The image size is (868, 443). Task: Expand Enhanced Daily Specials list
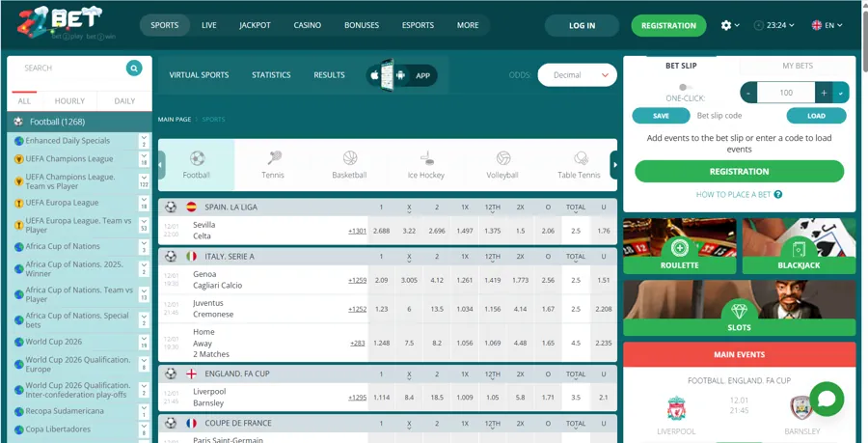pyautogui.click(x=144, y=141)
